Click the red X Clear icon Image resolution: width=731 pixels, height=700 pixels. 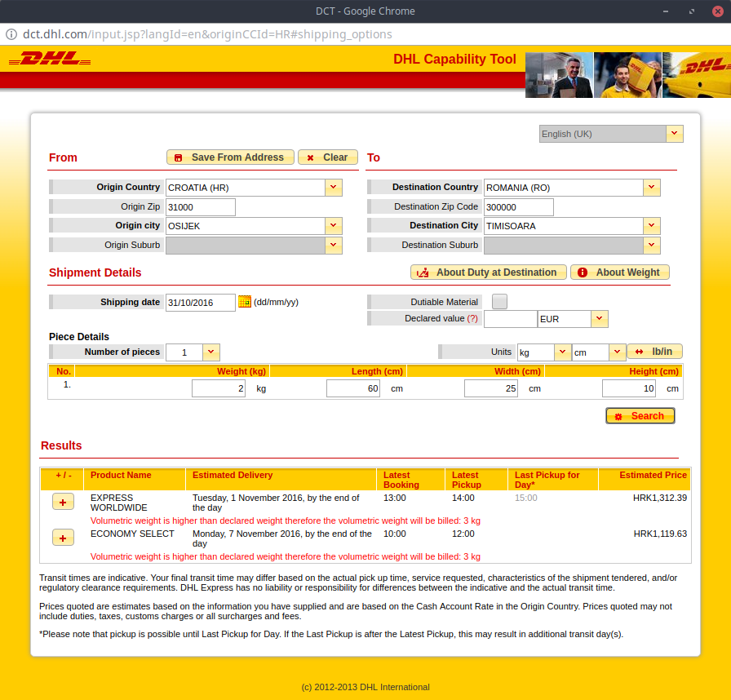click(309, 157)
